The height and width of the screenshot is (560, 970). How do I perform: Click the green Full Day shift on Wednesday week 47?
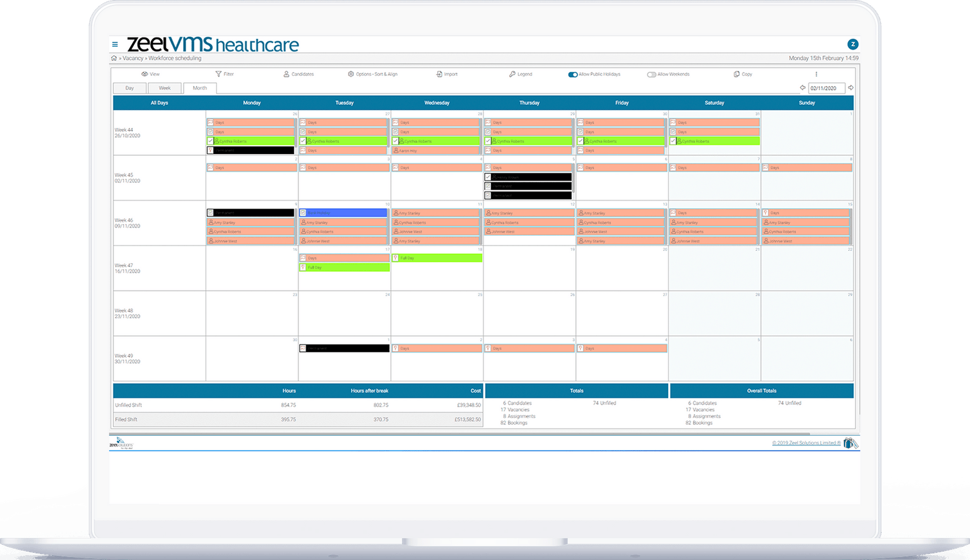pyautogui.click(x=435, y=258)
